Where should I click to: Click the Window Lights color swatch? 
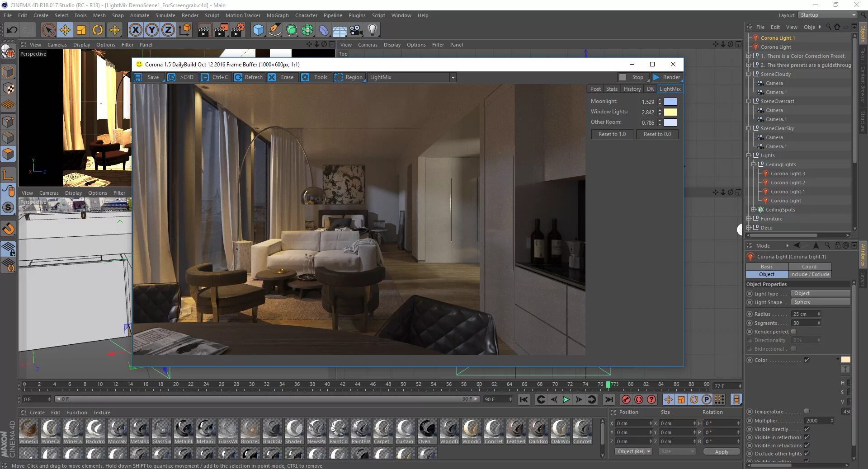coord(670,112)
